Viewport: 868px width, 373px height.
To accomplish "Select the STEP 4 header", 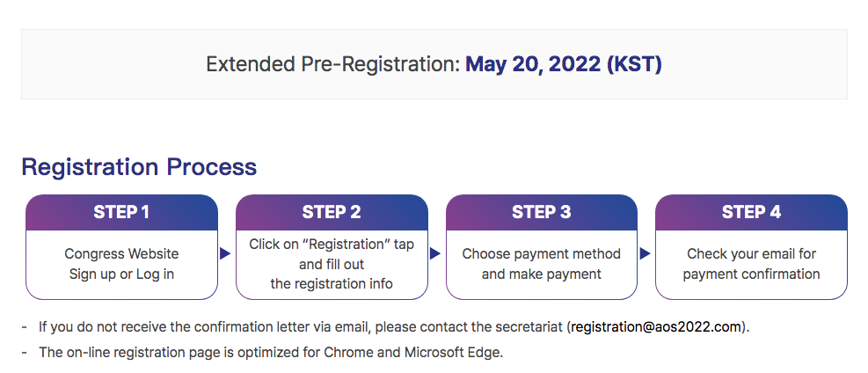I will coord(751,212).
